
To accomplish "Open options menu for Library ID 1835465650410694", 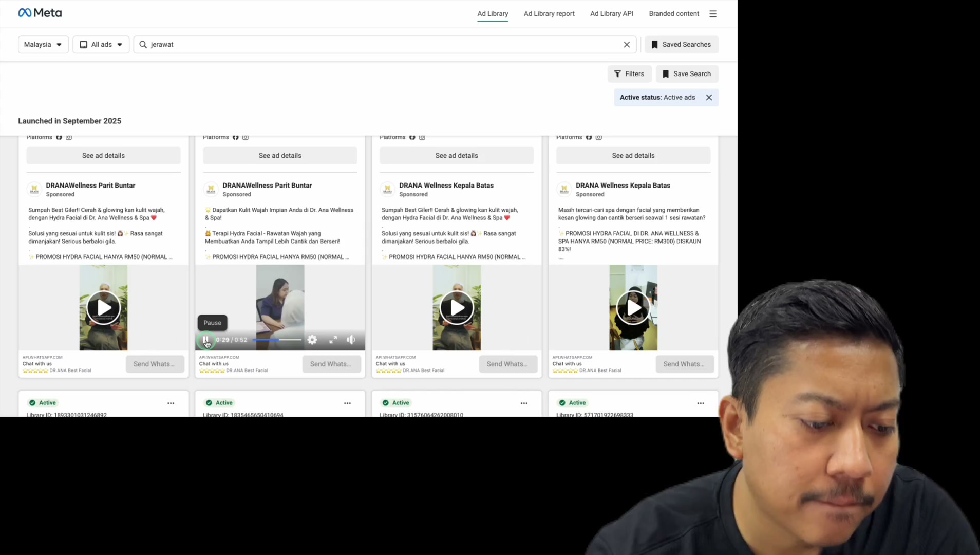I will click(348, 403).
